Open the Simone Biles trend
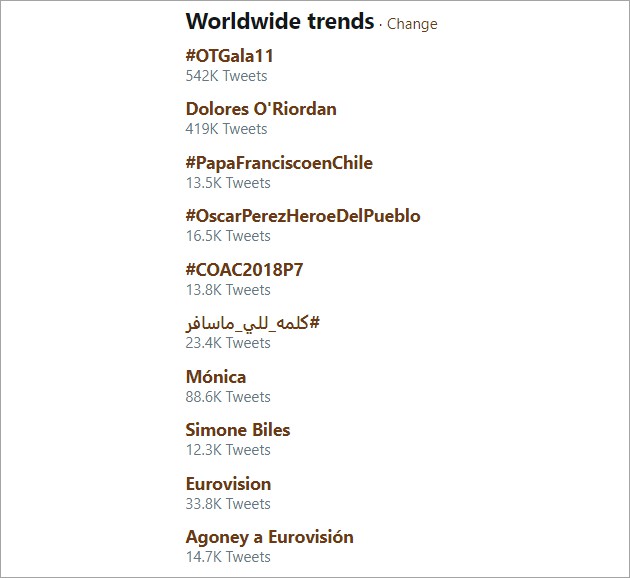 point(238,430)
